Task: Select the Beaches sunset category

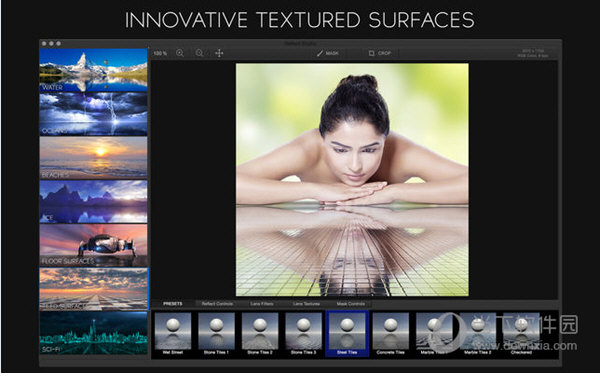Action: tap(93, 158)
